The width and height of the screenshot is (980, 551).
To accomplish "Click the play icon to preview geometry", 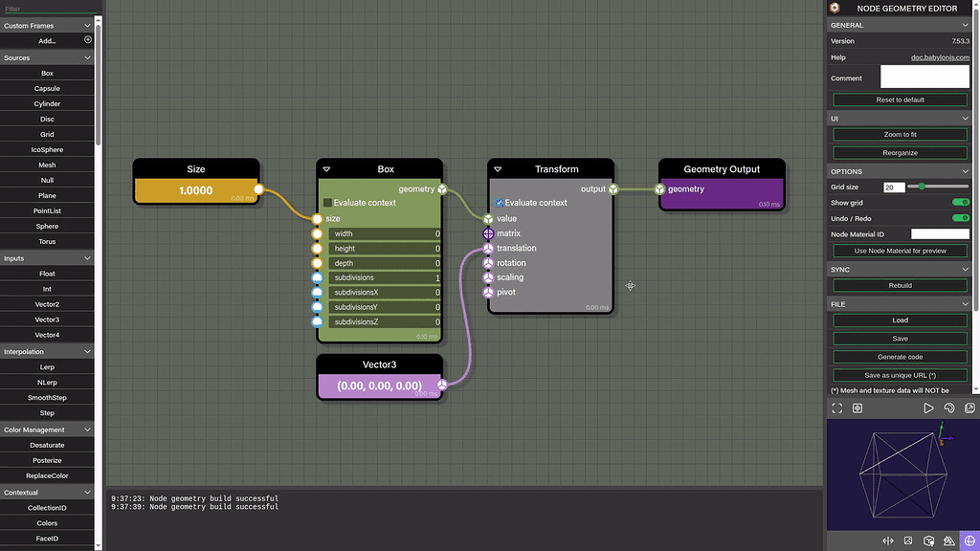I will point(928,408).
